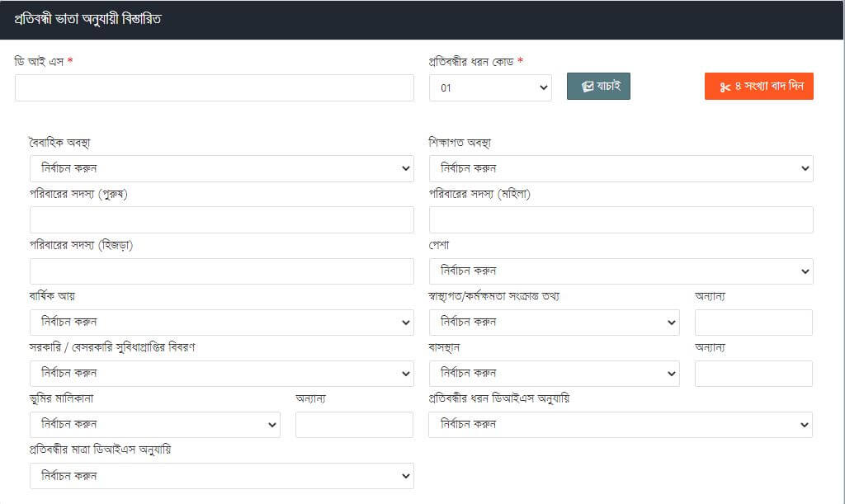
Task: Open the প্রতিবন্ধীর ধরন কোড dropdown showing 01
Action: 490,87
